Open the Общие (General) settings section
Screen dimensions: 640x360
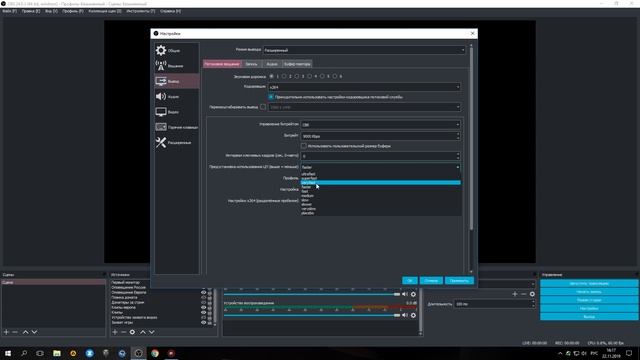(x=176, y=50)
